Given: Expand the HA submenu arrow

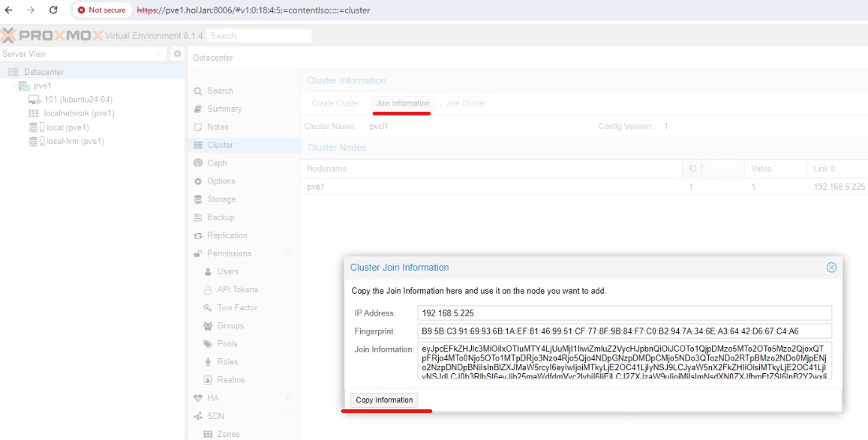Looking at the screenshot, I should pyautogui.click(x=288, y=398).
